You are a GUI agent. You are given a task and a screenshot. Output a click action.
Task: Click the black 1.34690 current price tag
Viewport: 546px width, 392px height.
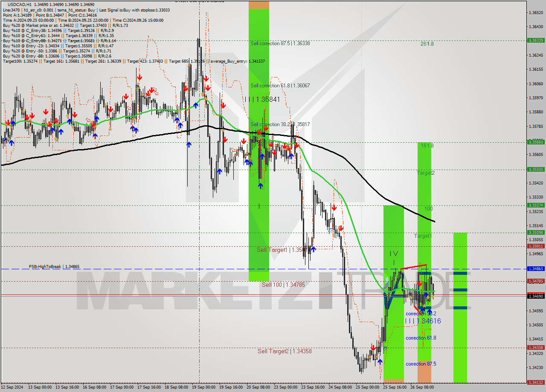click(x=535, y=296)
